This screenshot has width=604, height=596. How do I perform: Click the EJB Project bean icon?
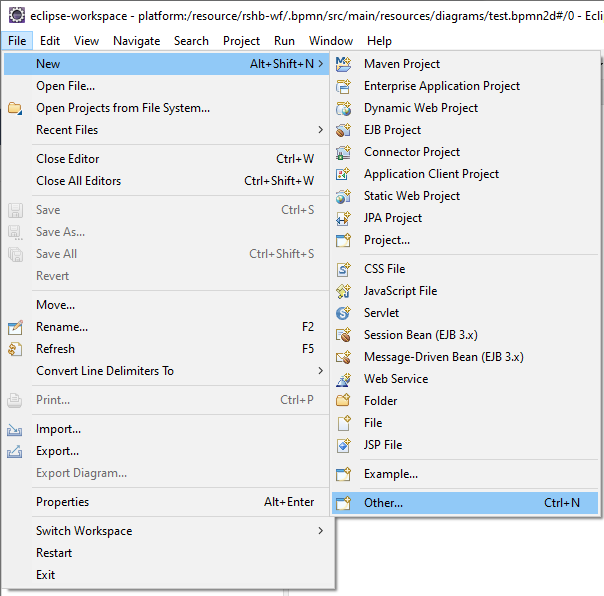pos(343,130)
